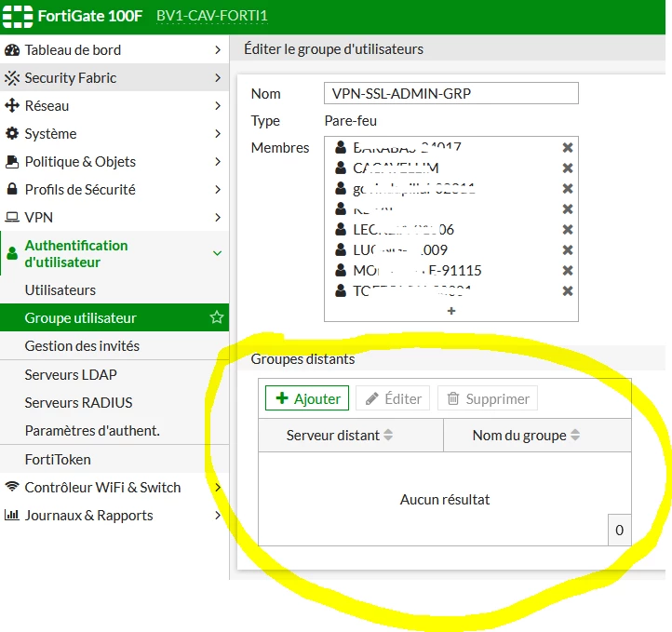The height and width of the screenshot is (632, 672).
Task: Click the result count 0 box
Action: click(x=619, y=530)
